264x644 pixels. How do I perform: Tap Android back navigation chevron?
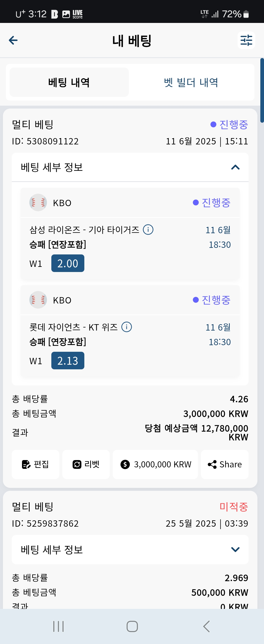[x=206, y=626]
